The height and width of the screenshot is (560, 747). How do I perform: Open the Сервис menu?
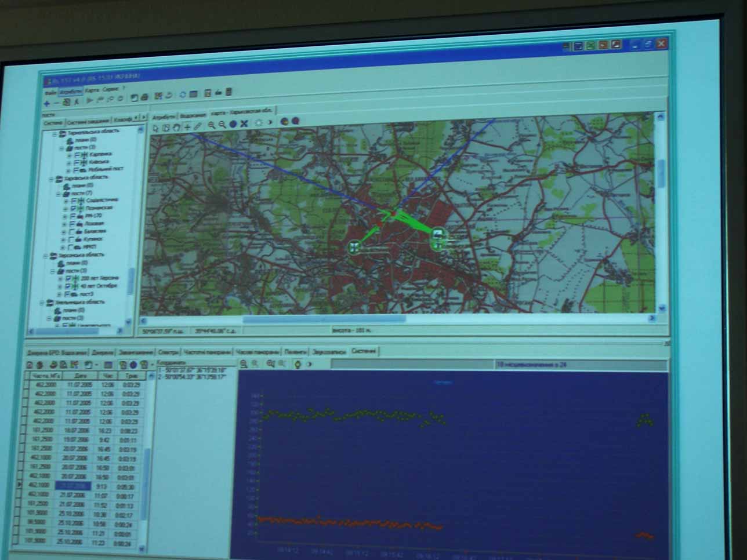click(111, 89)
